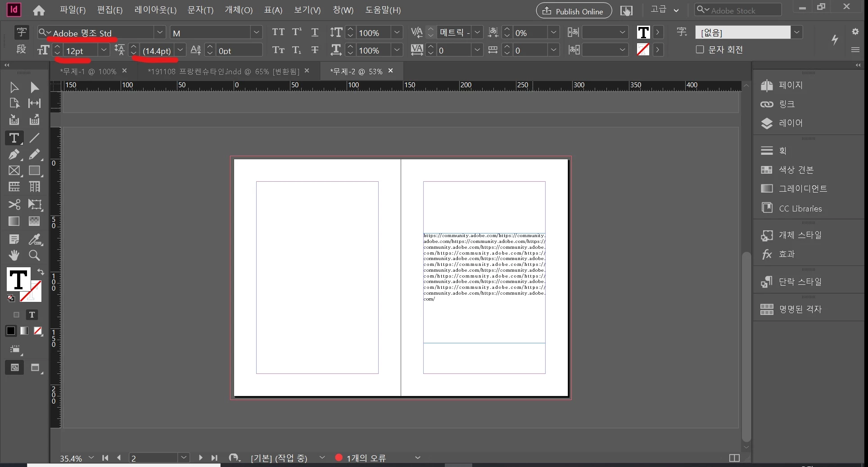Toggle All Caps formatting
The width and height of the screenshot is (868, 467).
pyautogui.click(x=278, y=32)
